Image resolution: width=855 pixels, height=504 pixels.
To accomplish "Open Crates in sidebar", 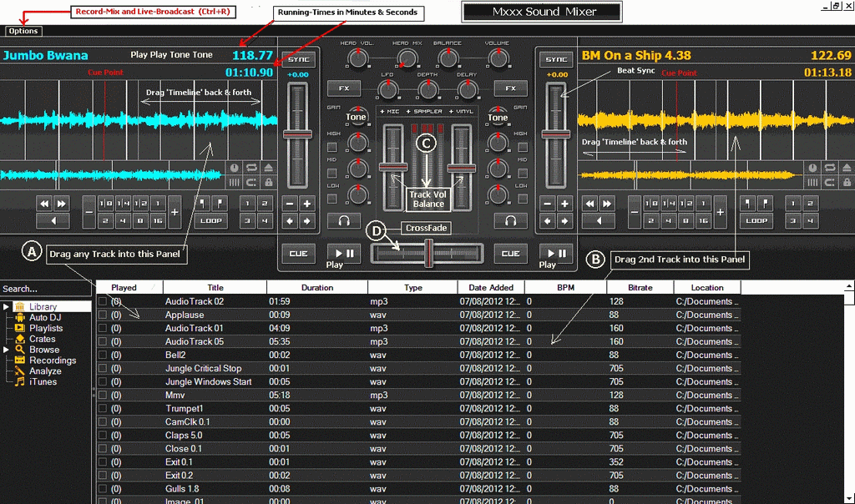I will pos(42,339).
